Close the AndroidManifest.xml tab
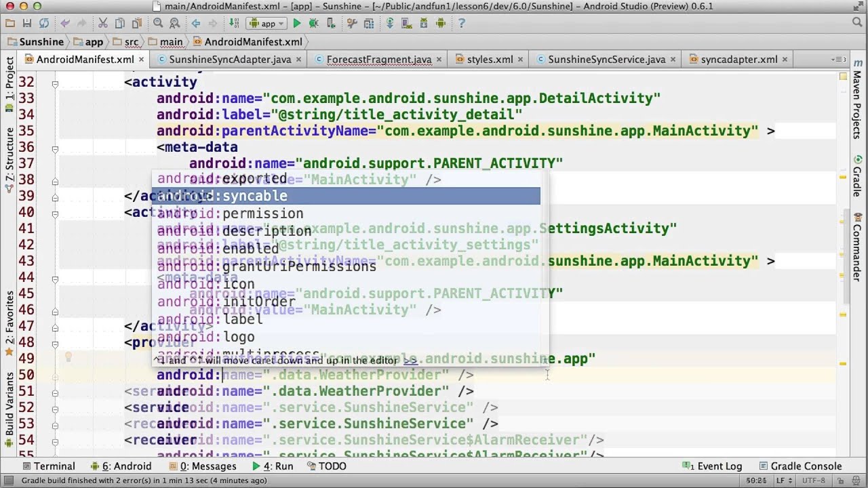The width and height of the screenshot is (868, 488). 141,60
